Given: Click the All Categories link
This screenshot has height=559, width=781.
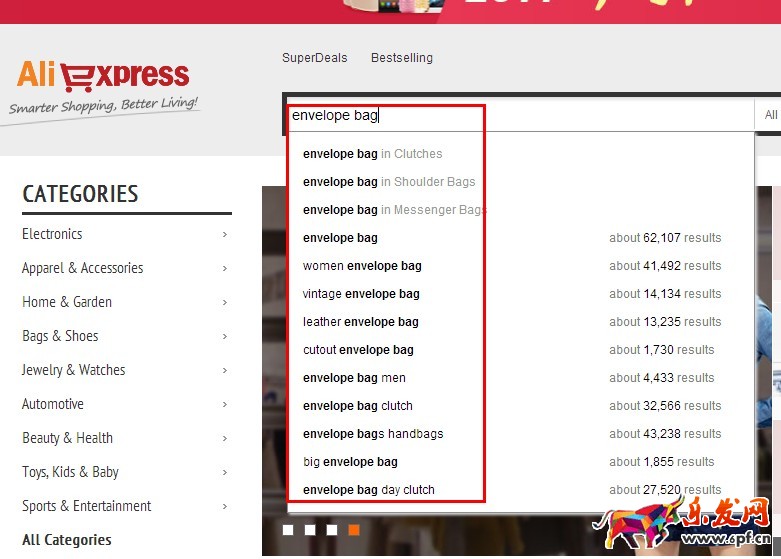Looking at the screenshot, I should 67,540.
